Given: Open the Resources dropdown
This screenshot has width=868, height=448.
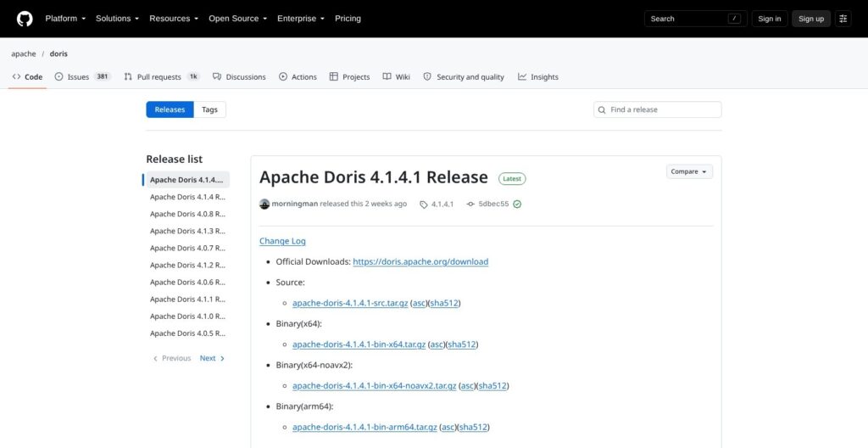Looking at the screenshot, I should [x=173, y=19].
